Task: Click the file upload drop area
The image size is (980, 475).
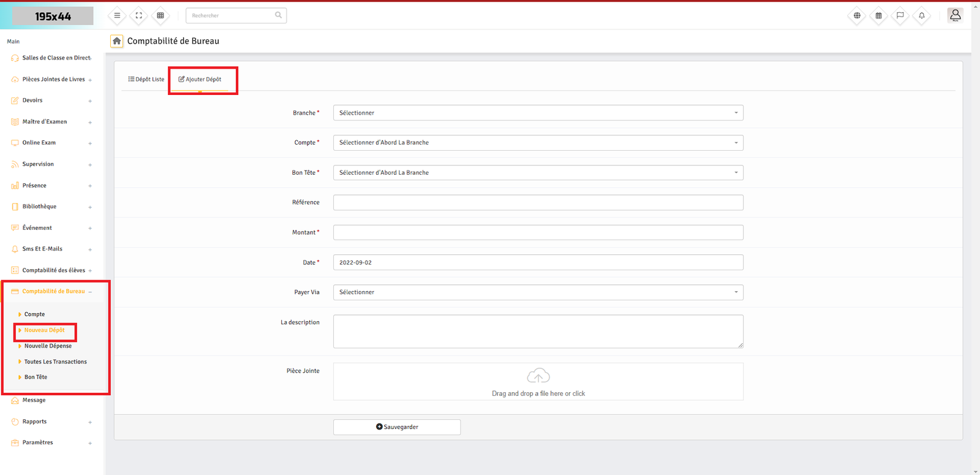Action: 538,382
